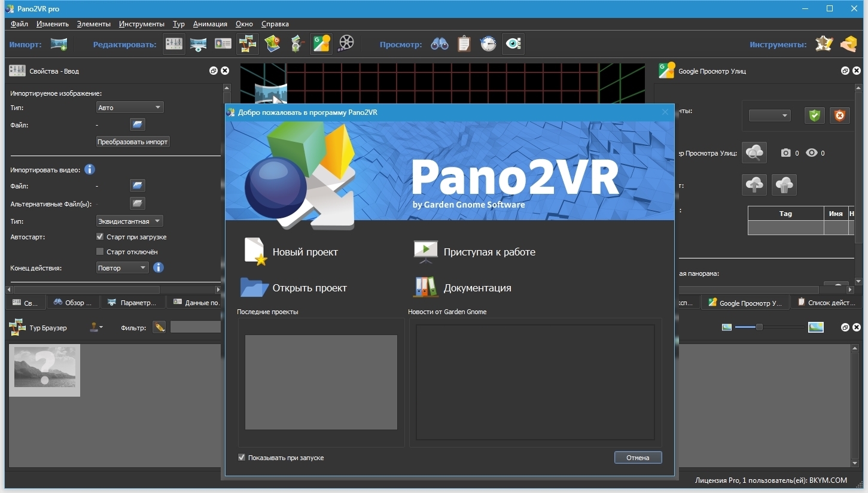Browse for alternative files folder icon
The image size is (868, 493).
click(138, 203)
